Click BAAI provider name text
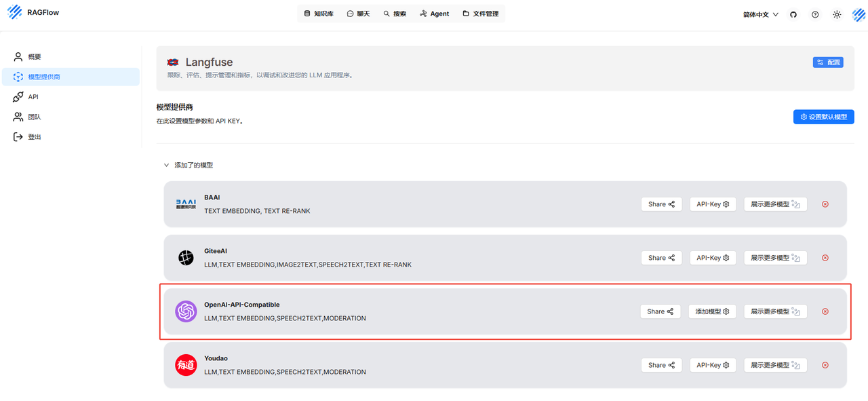868x401 pixels. [x=212, y=197]
